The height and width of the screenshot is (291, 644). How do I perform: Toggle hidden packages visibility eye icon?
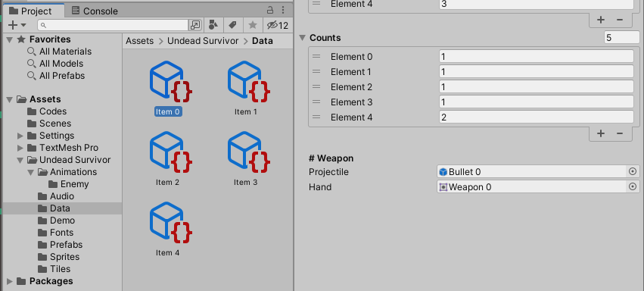coord(277,25)
